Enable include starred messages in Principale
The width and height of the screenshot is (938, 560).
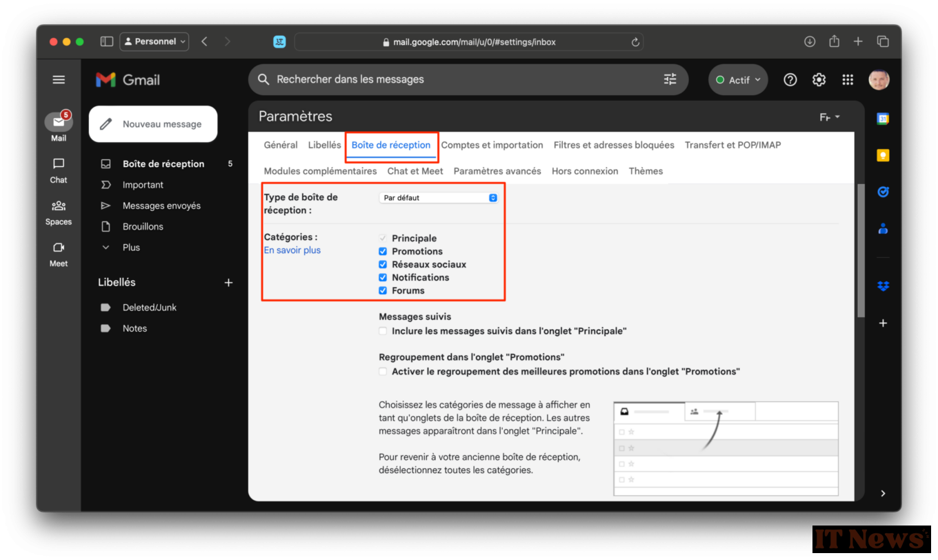(383, 332)
